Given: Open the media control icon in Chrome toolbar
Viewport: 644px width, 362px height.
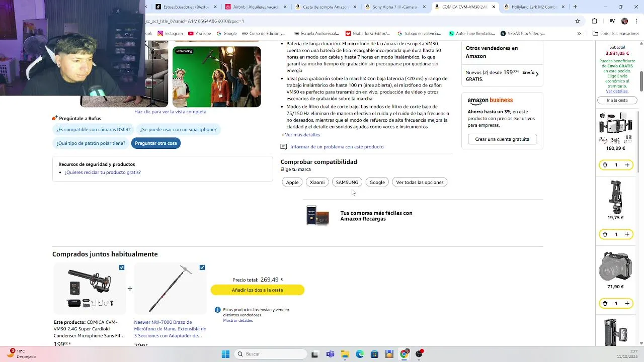Looking at the screenshot, I should click(612, 21).
